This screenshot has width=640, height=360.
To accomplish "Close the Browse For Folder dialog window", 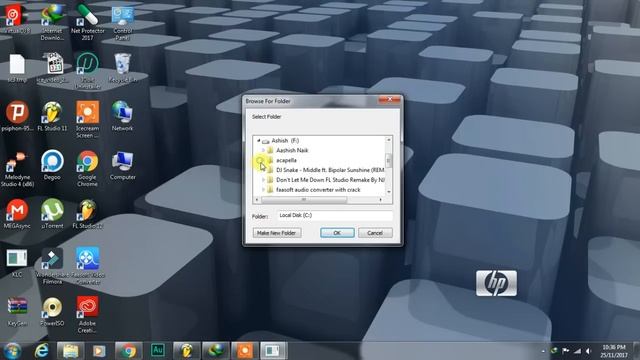I will tap(389, 99).
